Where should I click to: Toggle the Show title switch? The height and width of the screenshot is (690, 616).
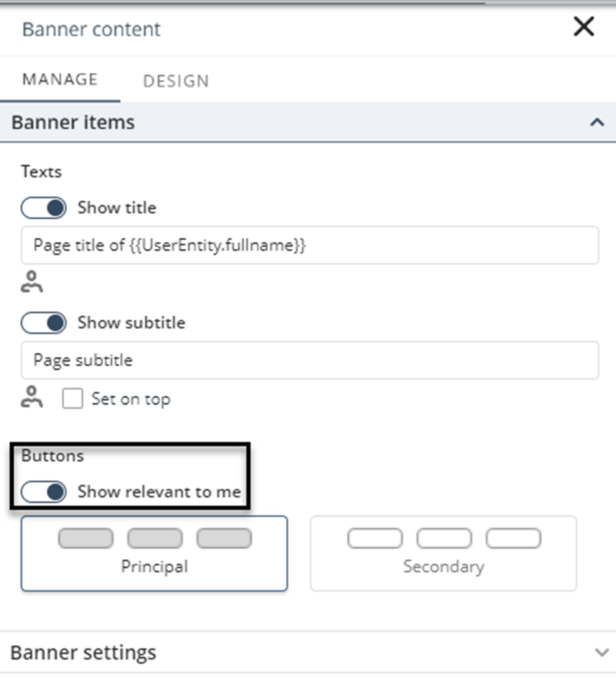44,208
